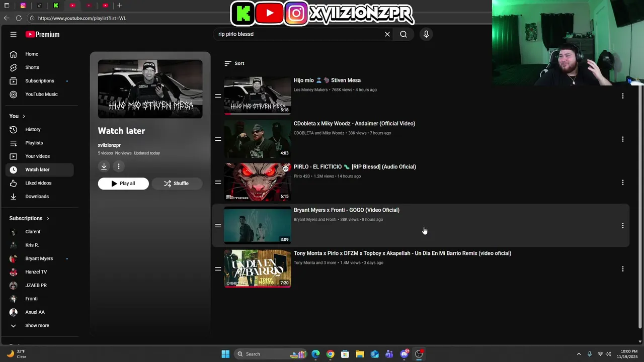Open Your videos in the sidebar

click(x=40, y=156)
